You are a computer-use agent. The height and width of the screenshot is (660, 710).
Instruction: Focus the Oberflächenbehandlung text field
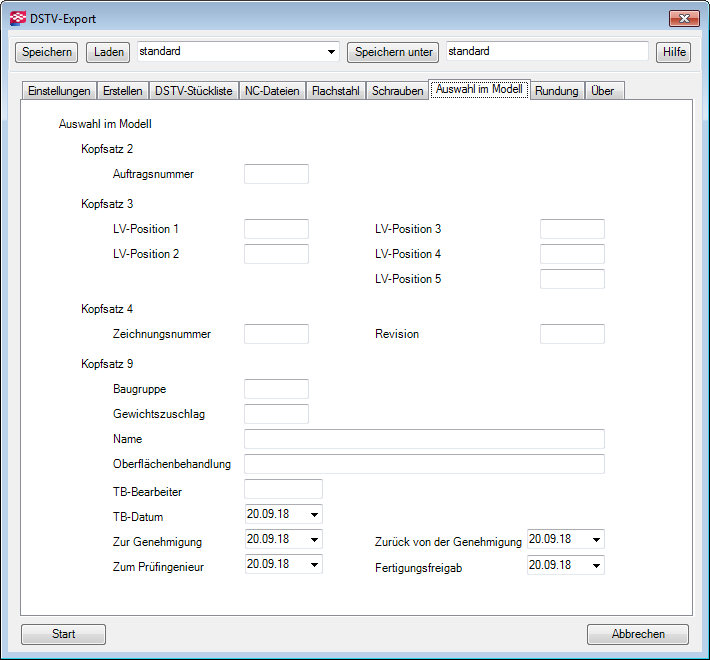pyautogui.click(x=424, y=464)
